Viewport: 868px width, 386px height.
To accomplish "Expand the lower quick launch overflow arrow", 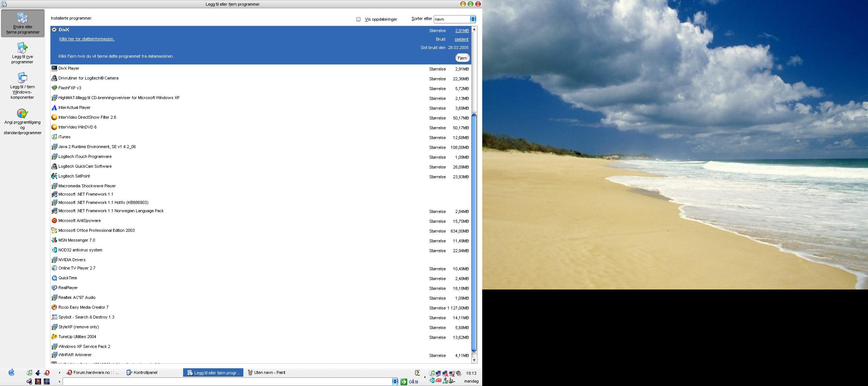I will (60, 381).
